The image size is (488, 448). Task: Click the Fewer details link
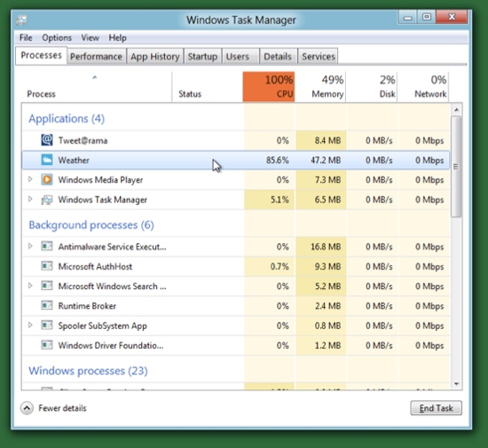click(62, 408)
